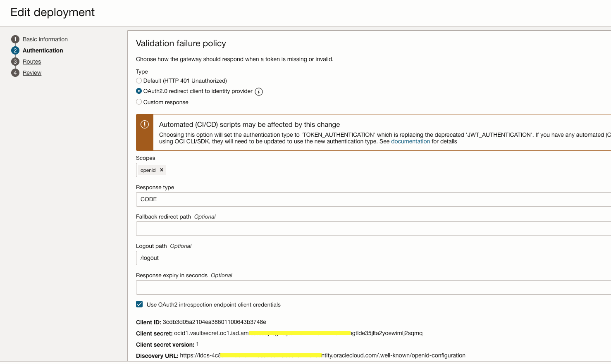
Task: Click step 4 circle icon for Review
Action: (x=15, y=73)
